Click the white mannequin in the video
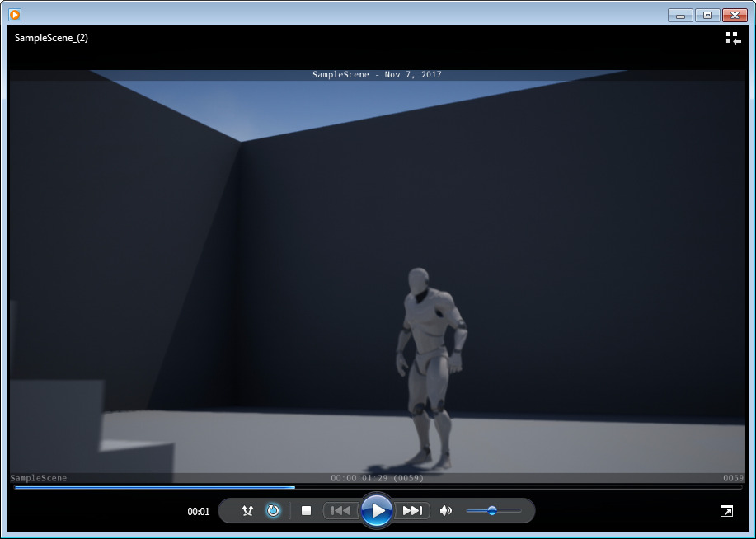The height and width of the screenshot is (539, 756). pyautogui.click(x=429, y=354)
